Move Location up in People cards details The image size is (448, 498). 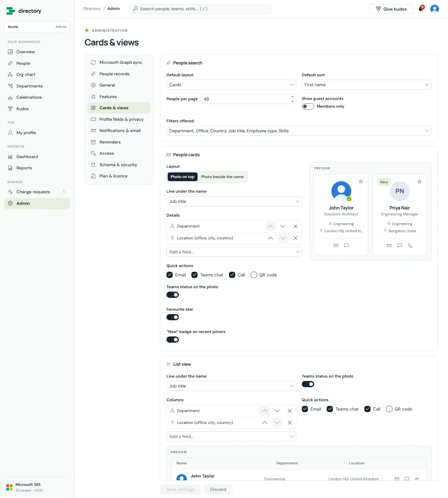pos(271,238)
